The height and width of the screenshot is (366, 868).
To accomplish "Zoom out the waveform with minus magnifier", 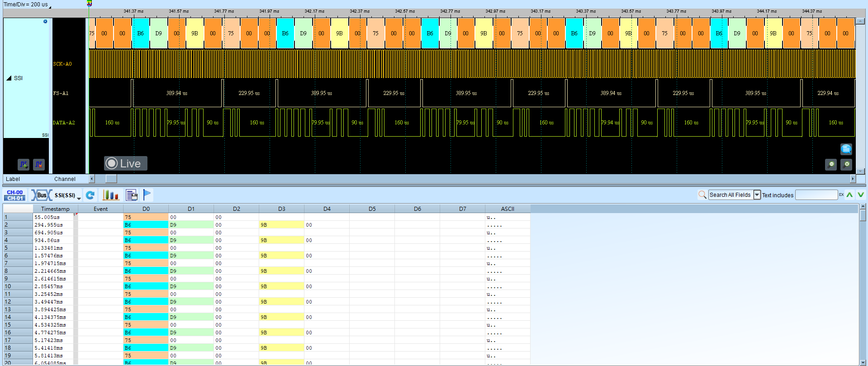I will coord(831,165).
